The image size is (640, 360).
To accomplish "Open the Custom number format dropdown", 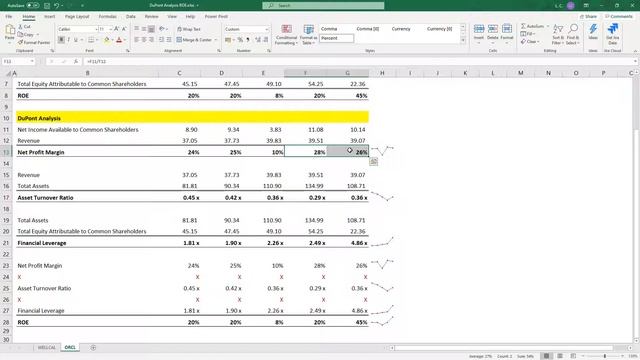I will (x=267, y=29).
